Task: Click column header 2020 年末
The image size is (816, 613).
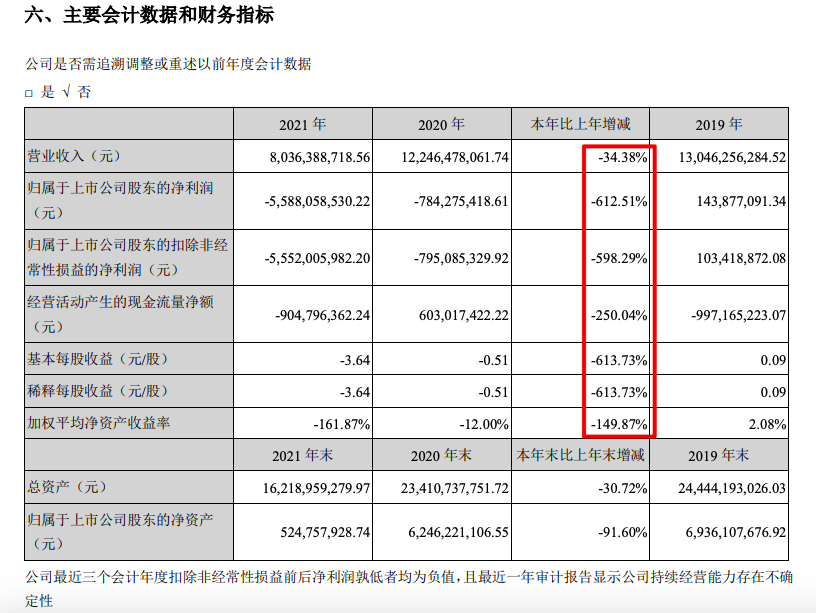Action: tap(441, 456)
